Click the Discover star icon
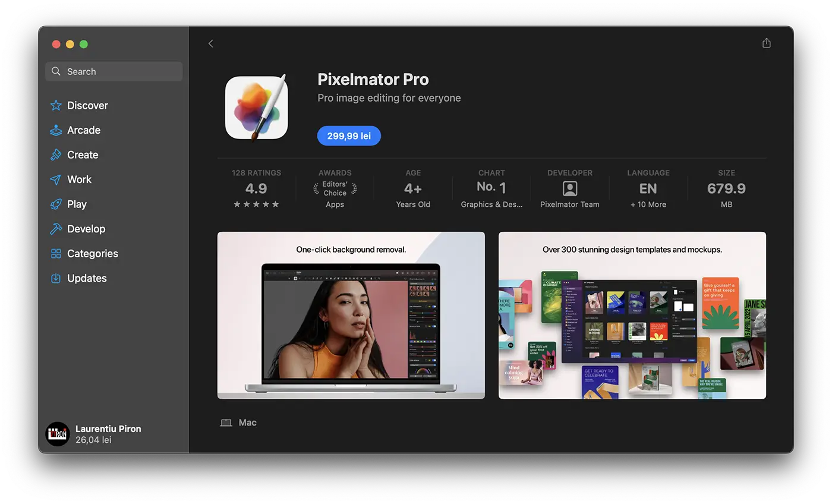Image resolution: width=832 pixels, height=504 pixels. click(56, 105)
